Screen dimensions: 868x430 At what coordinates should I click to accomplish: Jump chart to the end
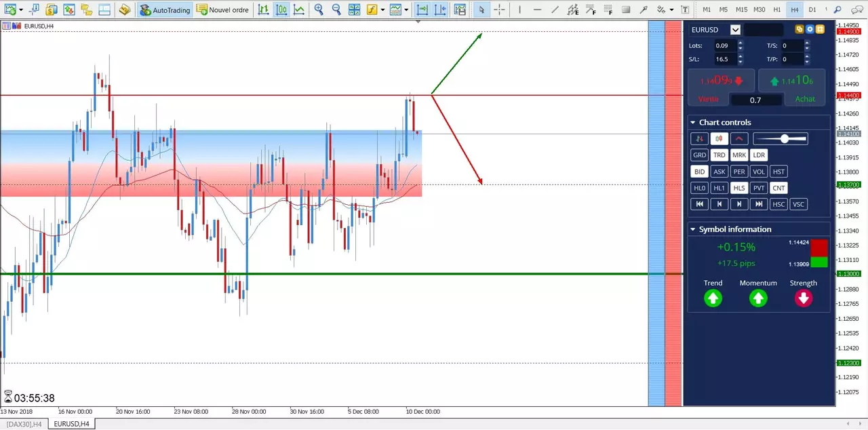click(x=759, y=204)
